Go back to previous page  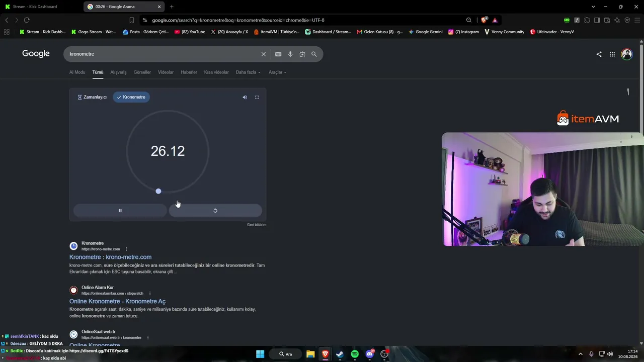pos(7,20)
